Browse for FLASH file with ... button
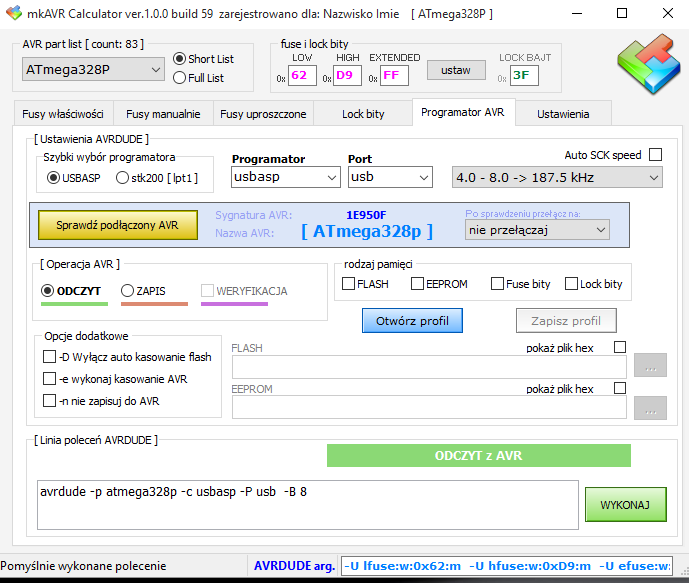Image resolution: width=689 pixels, height=583 pixels. point(650,365)
